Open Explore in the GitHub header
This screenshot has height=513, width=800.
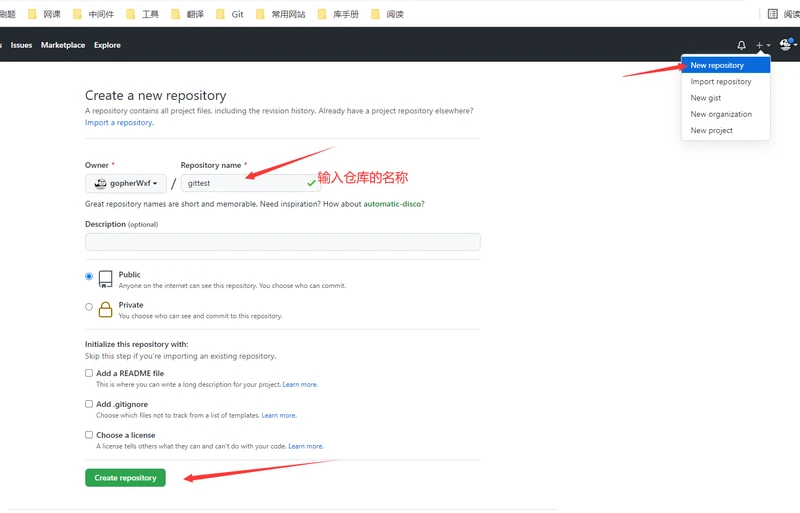[107, 45]
